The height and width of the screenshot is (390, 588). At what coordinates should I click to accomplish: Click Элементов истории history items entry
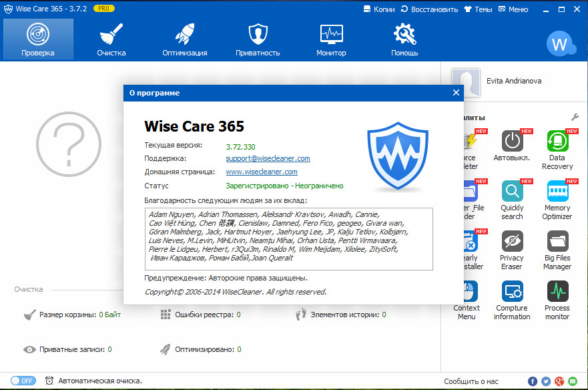coord(341,315)
